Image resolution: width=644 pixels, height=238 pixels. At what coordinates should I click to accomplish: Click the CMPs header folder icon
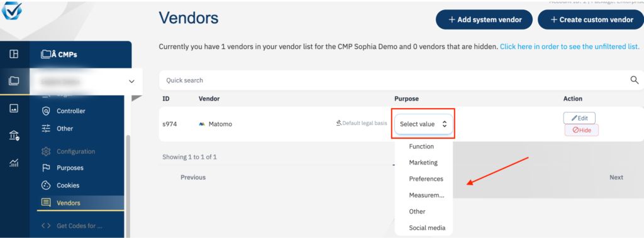click(45, 54)
